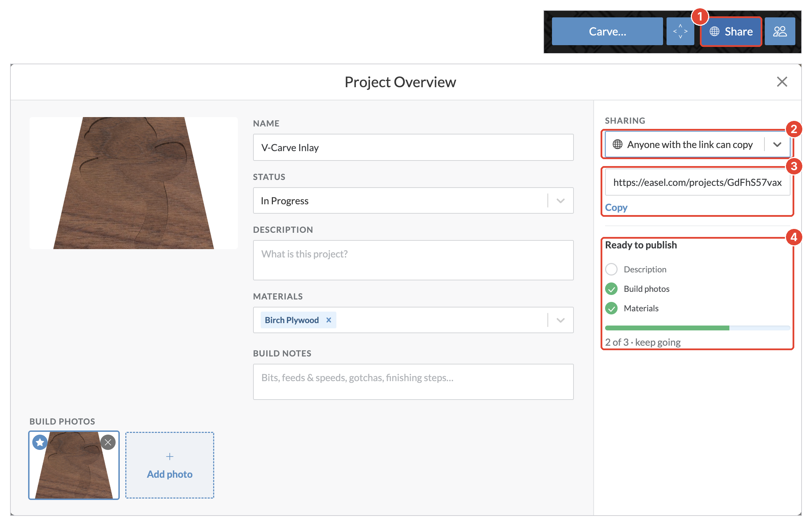Click the publish progress bar
Image resolution: width=812 pixels, height=526 pixels.
697,328
